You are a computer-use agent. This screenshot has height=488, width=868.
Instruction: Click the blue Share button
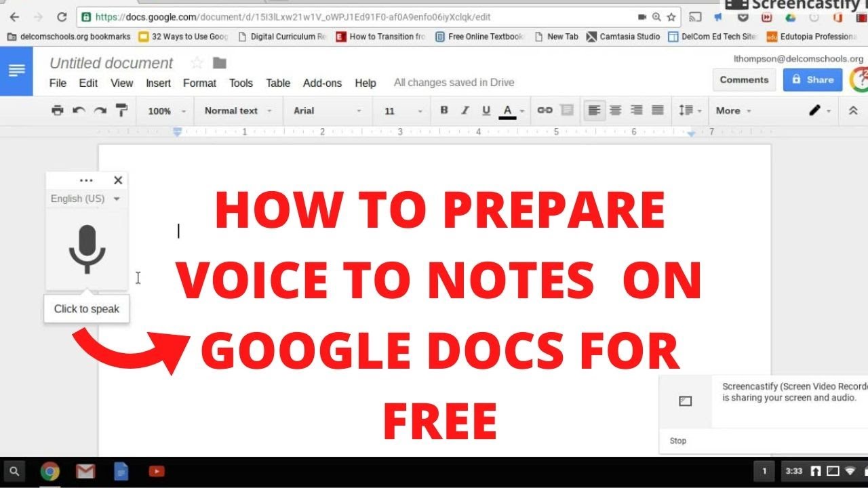[812, 79]
